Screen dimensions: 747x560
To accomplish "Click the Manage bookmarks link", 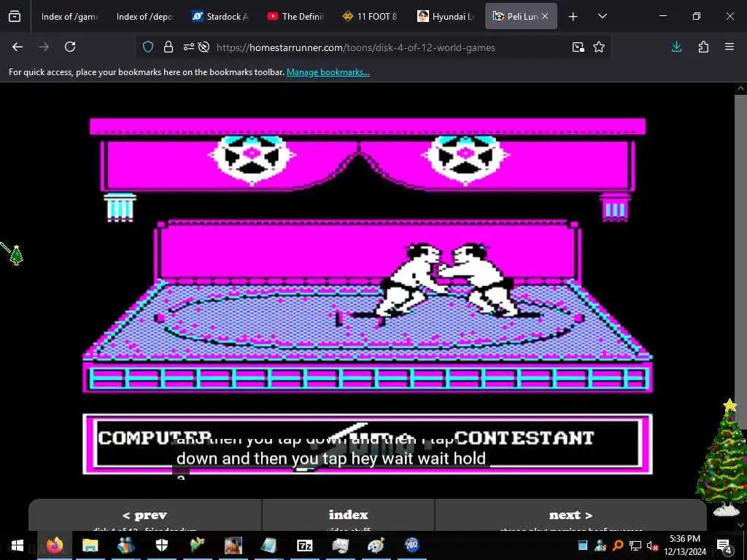I will [328, 72].
